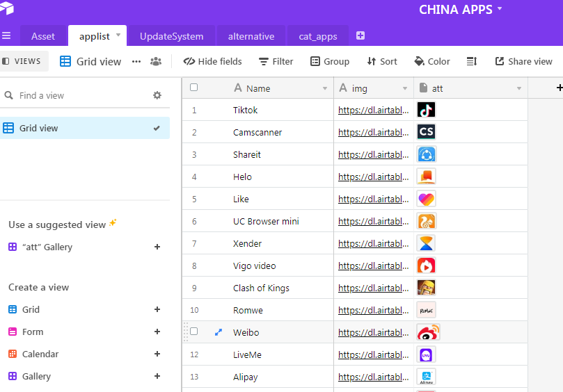The height and width of the screenshot is (392, 563).
Task: Add a new field plus icon
Action: [x=559, y=88]
